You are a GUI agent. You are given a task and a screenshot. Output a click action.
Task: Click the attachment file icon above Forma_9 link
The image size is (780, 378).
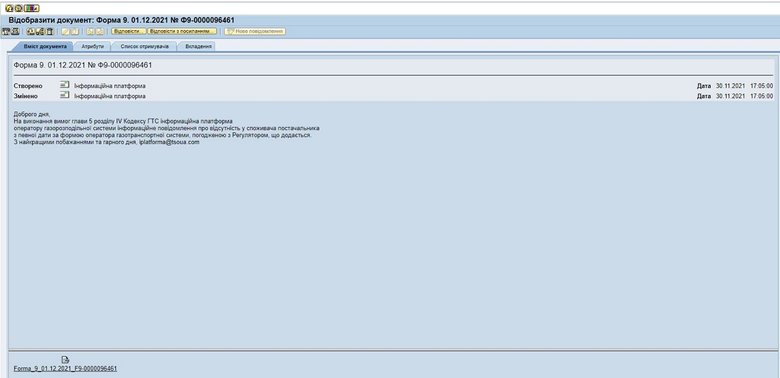coord(65,359)
